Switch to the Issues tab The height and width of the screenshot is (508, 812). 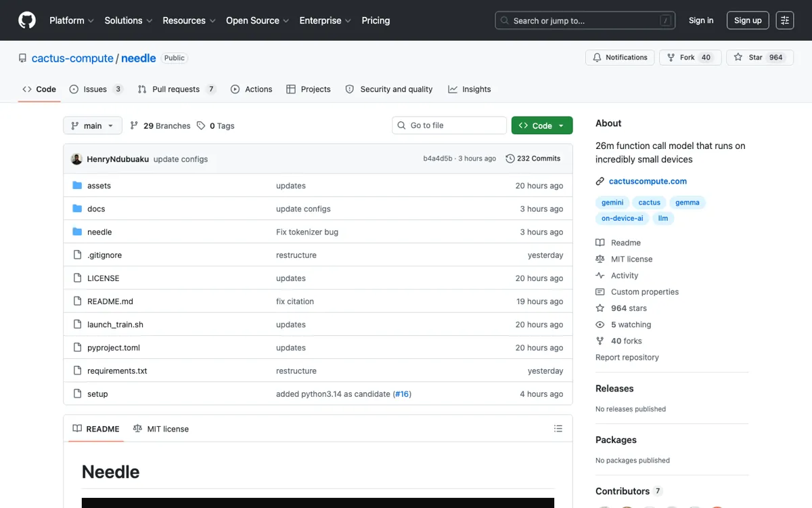96,89
